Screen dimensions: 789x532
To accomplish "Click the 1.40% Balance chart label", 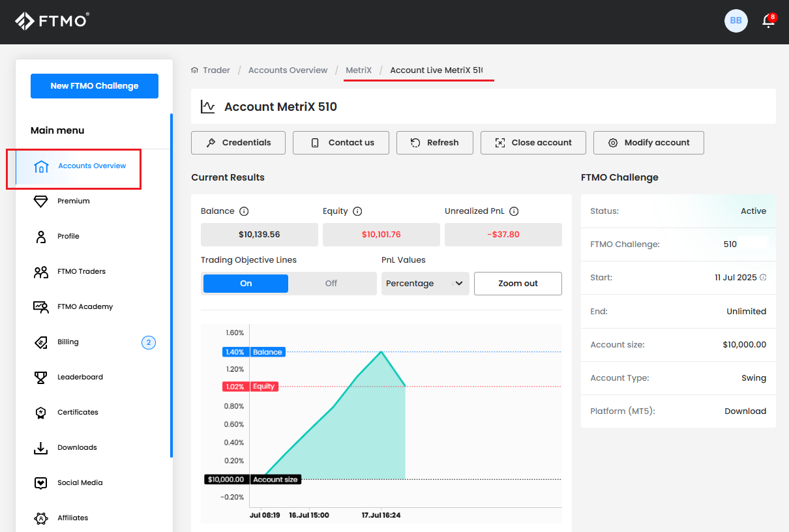I will click(x=252, y=352).
